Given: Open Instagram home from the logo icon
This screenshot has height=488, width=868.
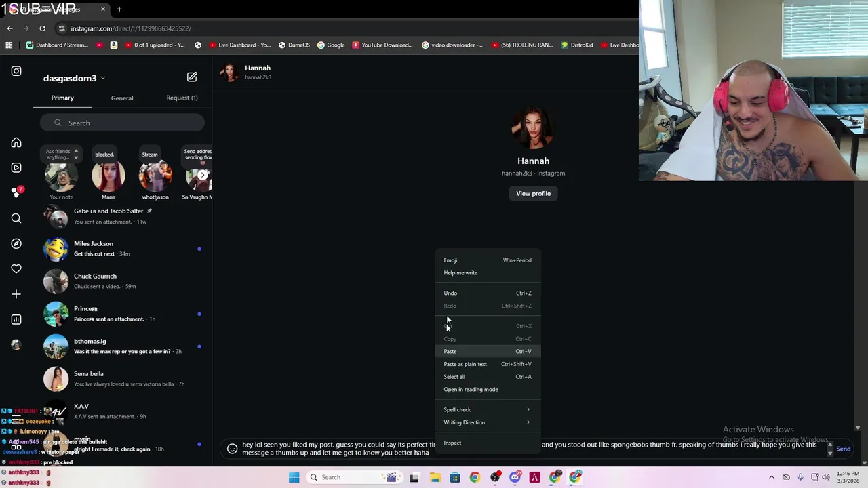Looking at the screenshot, I should (16, 71).
